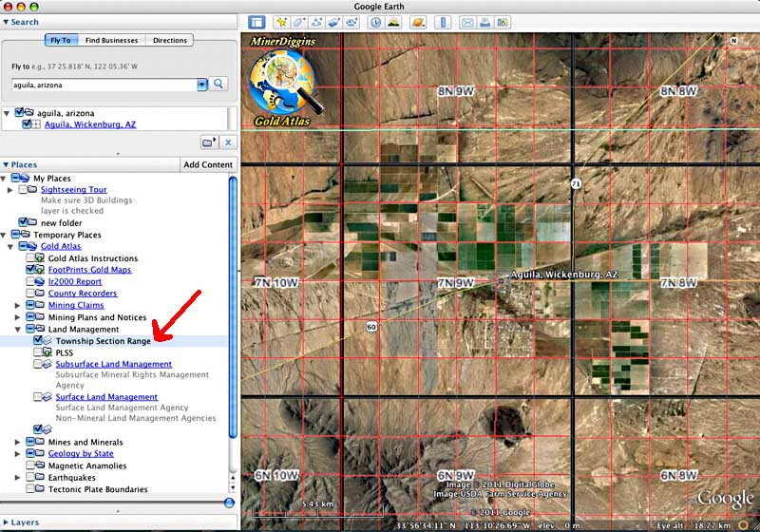Click the Places play tour round button
Image resolution: width=760 pixels, height=532 pixels.
pos(229,503)
